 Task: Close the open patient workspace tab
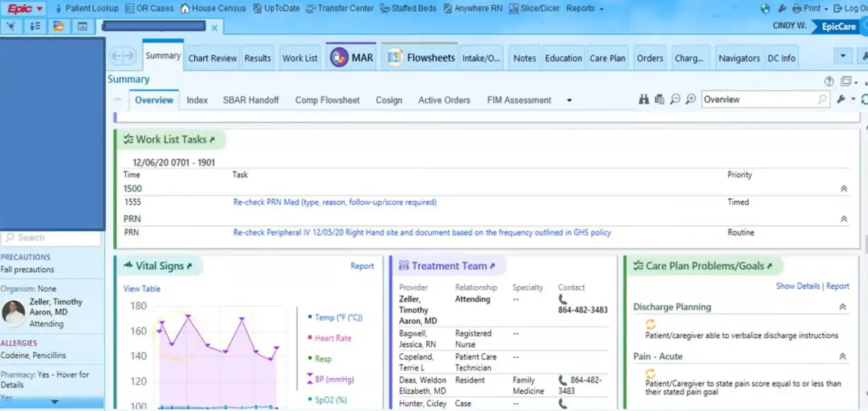(x=214, y=28)
